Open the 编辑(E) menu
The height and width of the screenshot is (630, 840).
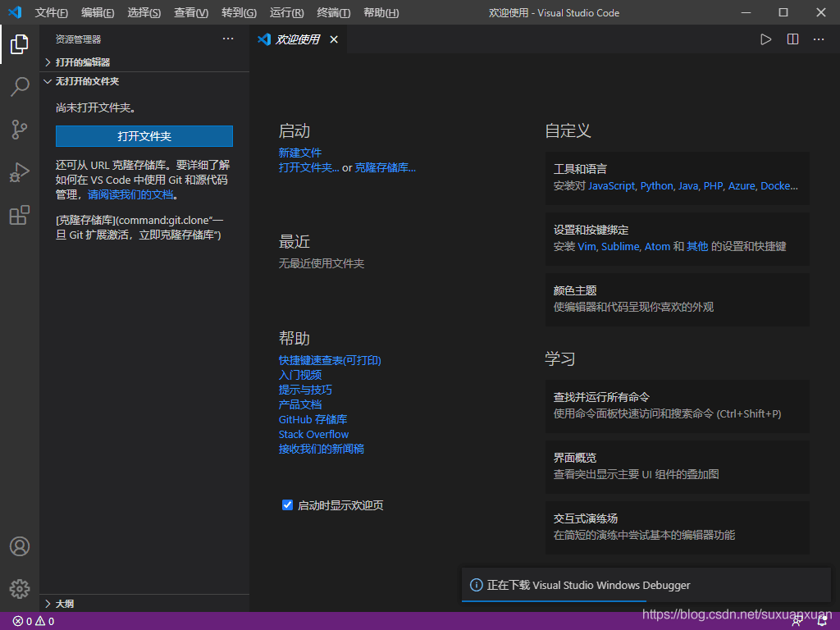[x=98, y=13]
